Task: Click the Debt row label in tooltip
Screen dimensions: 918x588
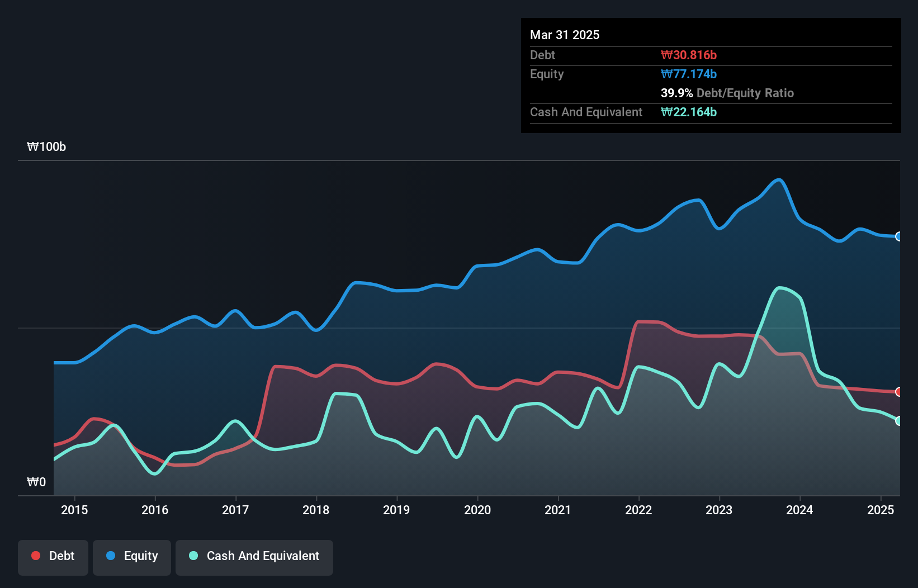Action: pos(542,55)
